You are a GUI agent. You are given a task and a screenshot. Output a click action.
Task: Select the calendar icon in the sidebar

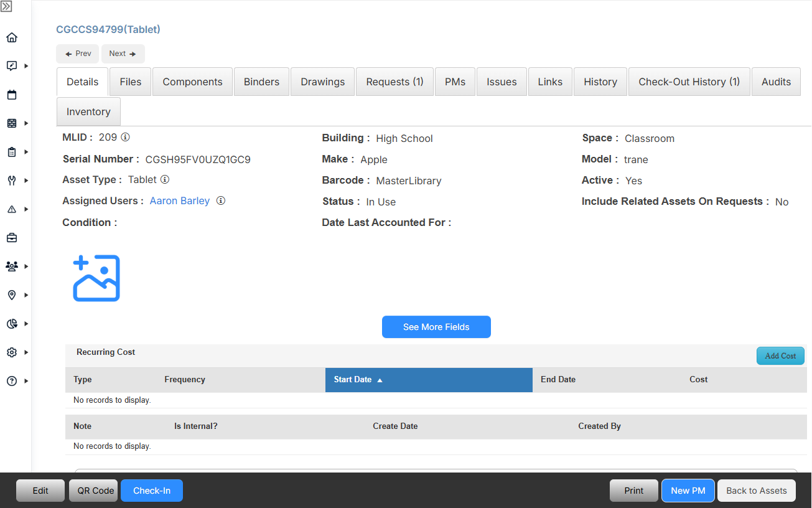[x=11, y=94]
